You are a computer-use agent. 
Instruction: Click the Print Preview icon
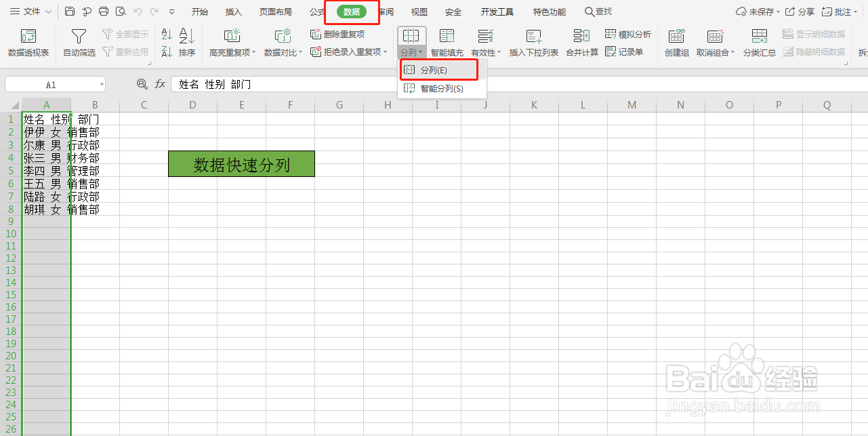click(120, 12)
